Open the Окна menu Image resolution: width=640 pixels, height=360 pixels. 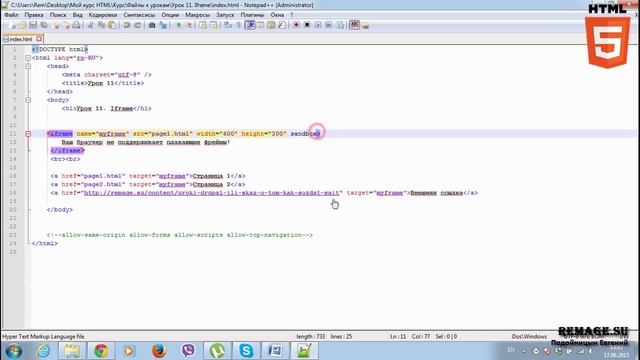277,15
